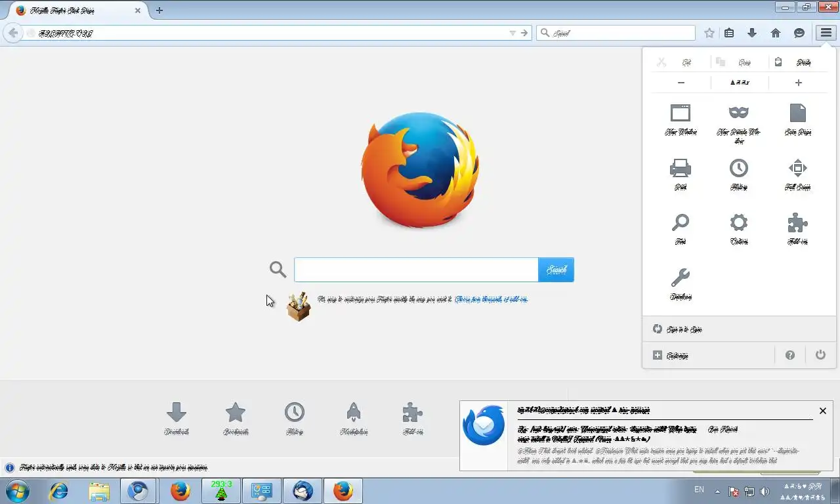Click the blue Search button

click(x=556, y=270)
